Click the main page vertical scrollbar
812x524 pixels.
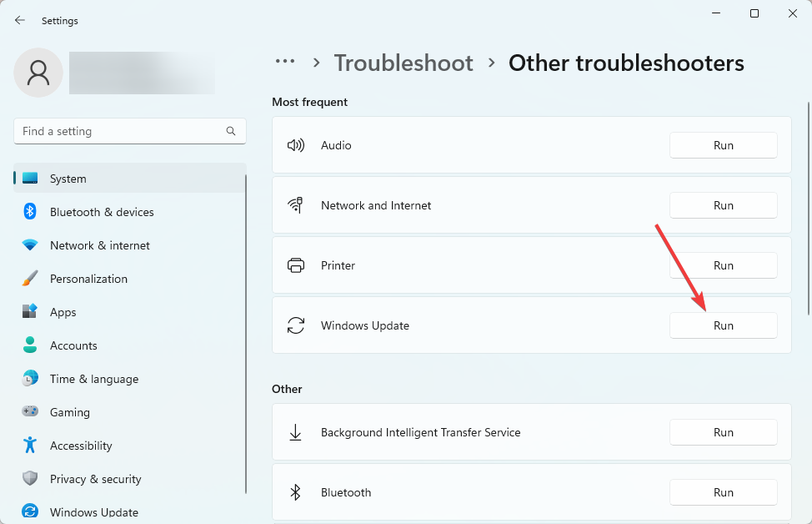[x=809, y=207]
